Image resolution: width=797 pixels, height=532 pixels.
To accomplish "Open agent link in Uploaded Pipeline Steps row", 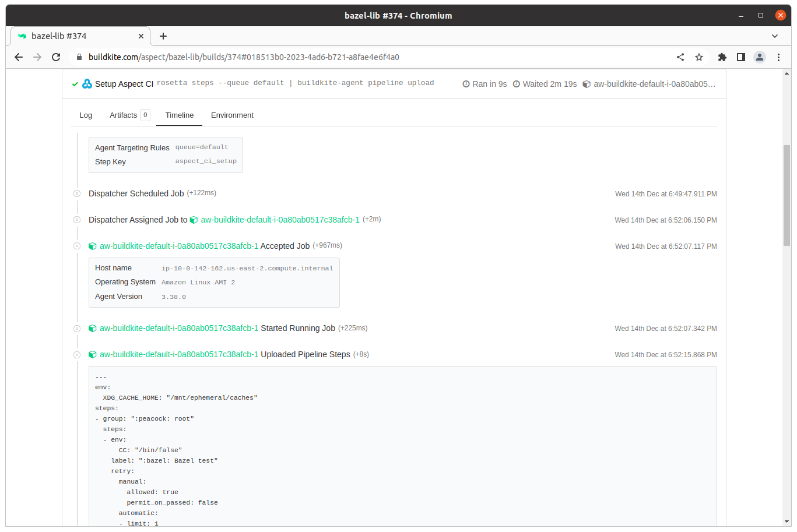I will pos(179,354).
